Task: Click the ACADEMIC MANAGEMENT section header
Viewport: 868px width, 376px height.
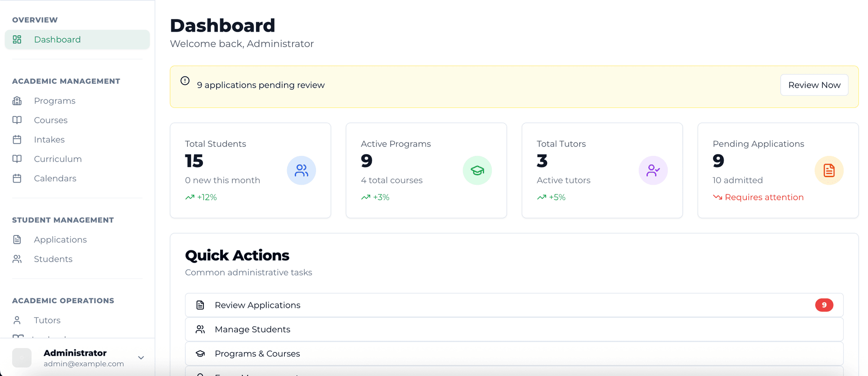Action: pyautogui.click(x=66, y=81)
